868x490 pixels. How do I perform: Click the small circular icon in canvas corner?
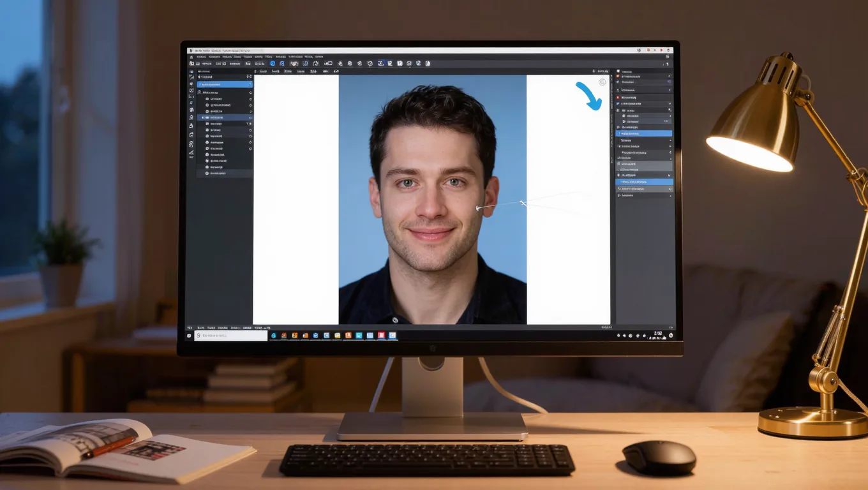tap(602, 82)
